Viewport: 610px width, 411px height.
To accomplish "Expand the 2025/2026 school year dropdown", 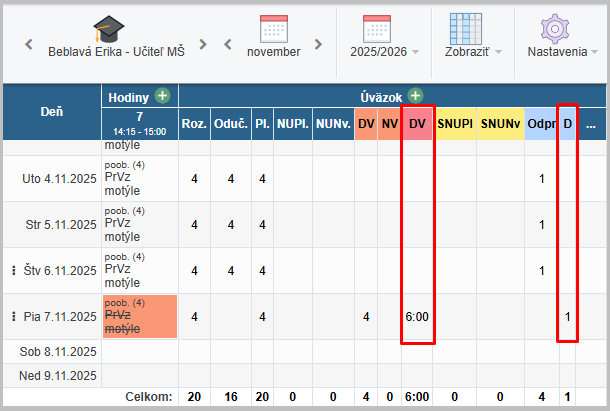I will point(384,51).
